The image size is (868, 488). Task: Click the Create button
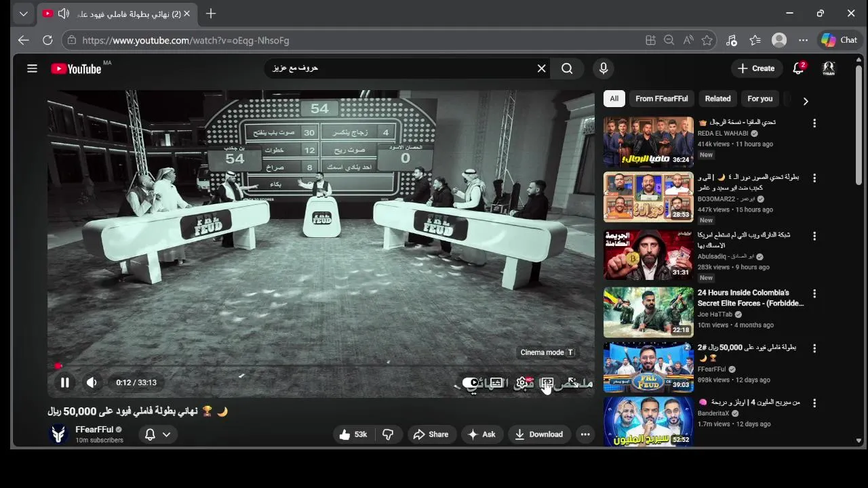(756, 68)
